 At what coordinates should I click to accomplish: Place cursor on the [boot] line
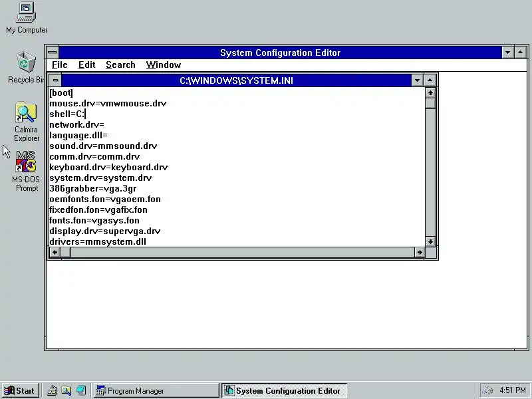(x=61, y=92)
